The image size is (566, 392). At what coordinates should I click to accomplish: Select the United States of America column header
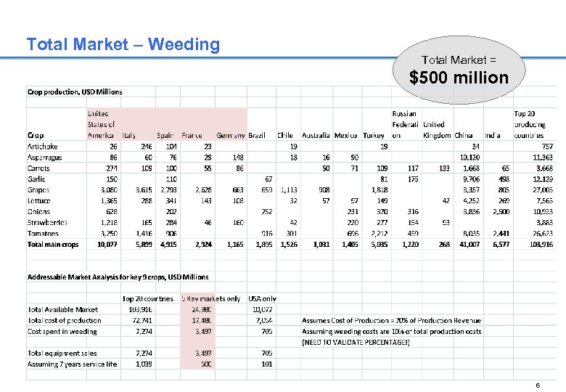point(102,124)
